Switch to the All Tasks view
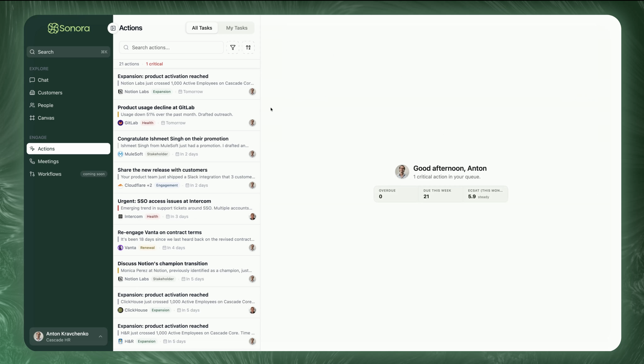The width and height of the screenshot is (644, 364). pyautogui.click(x=202, y=28)
